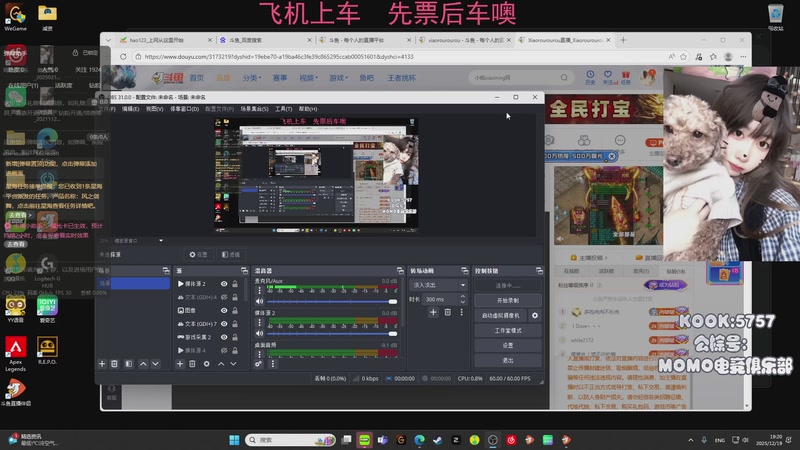Open advanced audio properties gears icon
The image size is (800, 450).
click(x=259, y=364)
